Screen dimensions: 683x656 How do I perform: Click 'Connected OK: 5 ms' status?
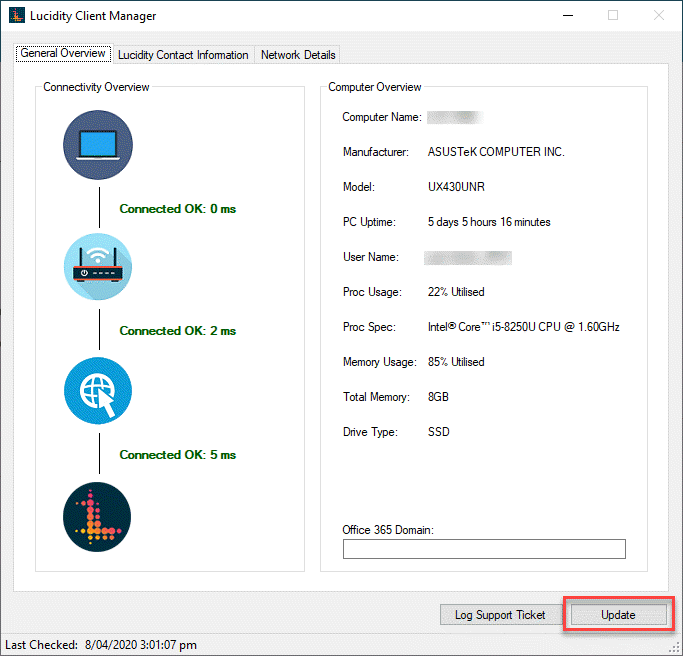178,455
